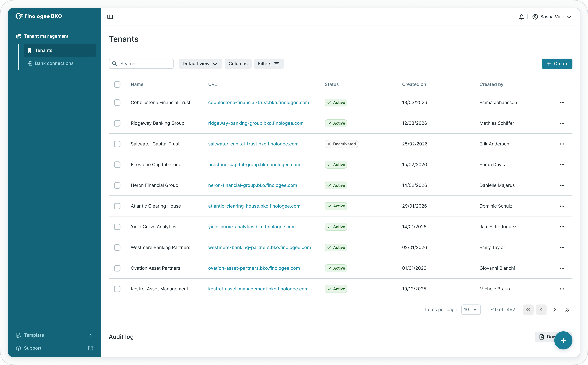The width and height of the screenshot is (588, 365).
Task: Click the magnifier icon in the search box
Action: (115, 64)
